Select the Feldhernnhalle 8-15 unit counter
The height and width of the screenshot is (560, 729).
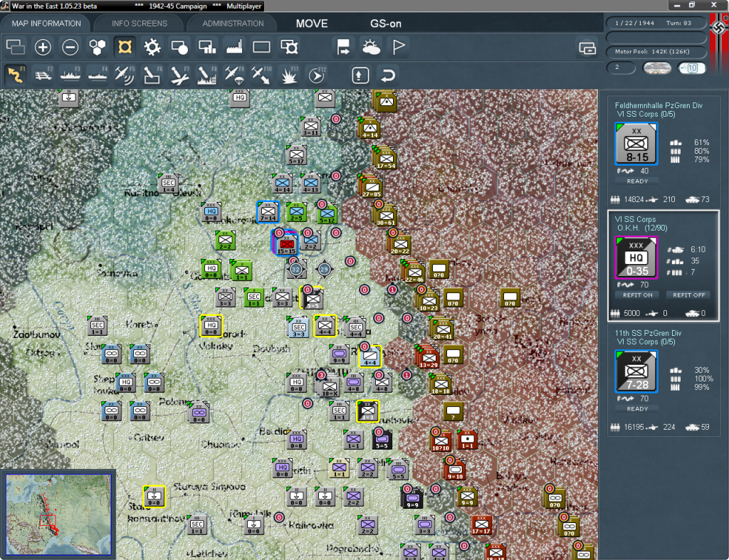[636, 144]
